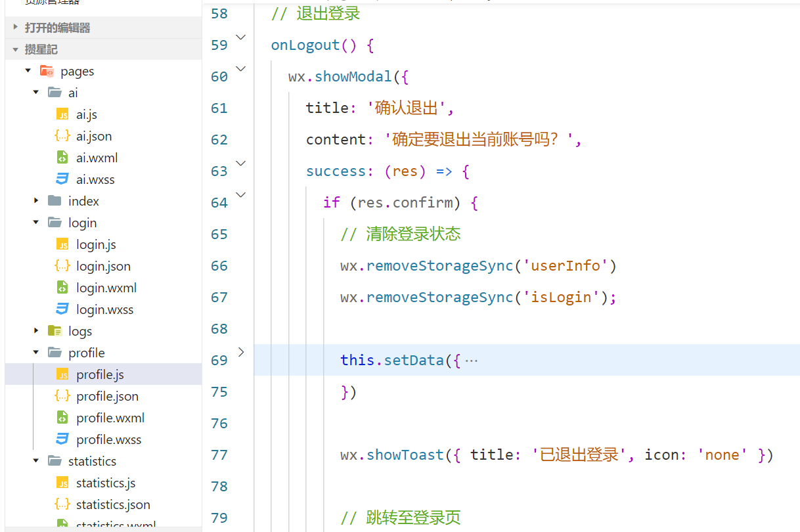Collapse the pages folder arrow
This screenshot has width=800, height=532.
coord(28,71)
